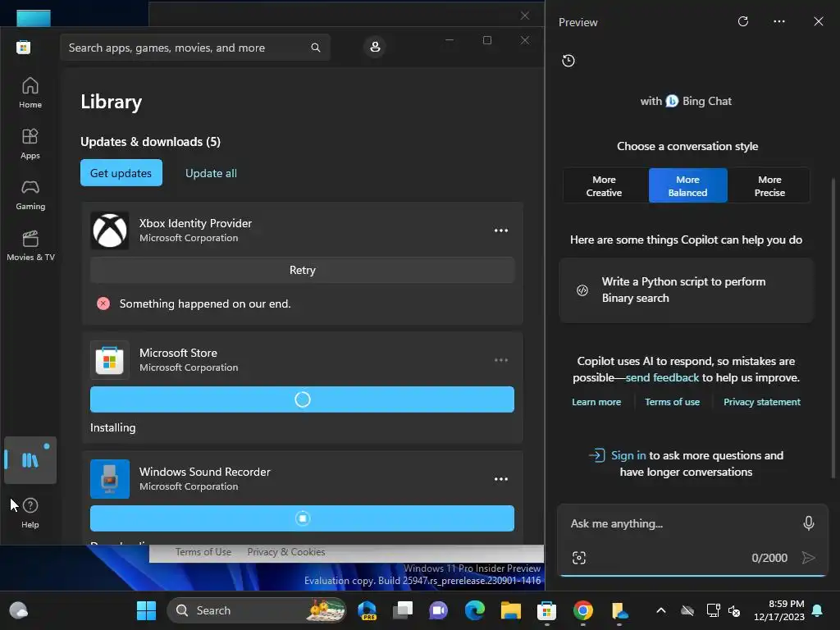Open more options for Microsoft Store entry
The width and height of the screenshot is (840, 630).
click(x=501, y=360)
